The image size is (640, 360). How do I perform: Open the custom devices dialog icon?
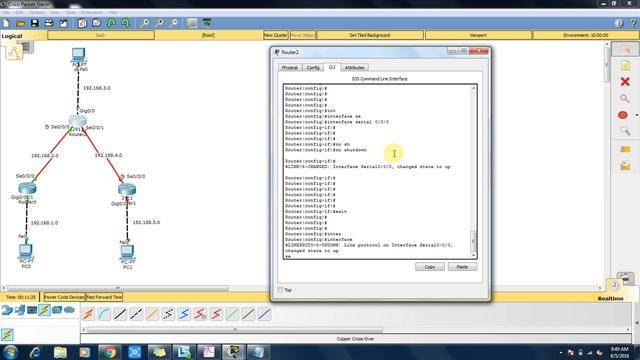click(x=207, y=23)
